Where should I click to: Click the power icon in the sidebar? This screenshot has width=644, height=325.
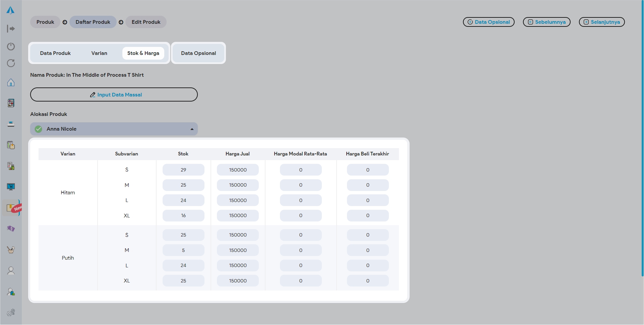pyautogui.click(x=11, y=46)
